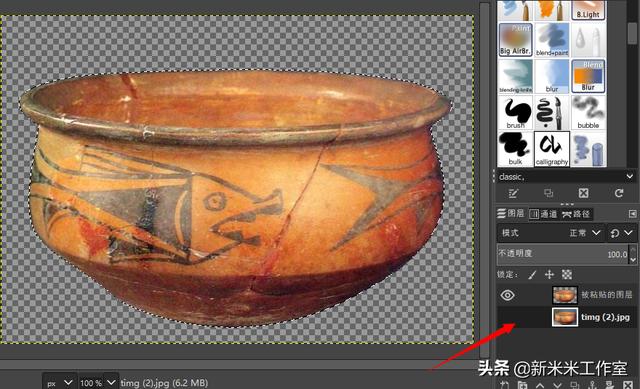640x389 pixels.
Task: Select the bubble brush
Action: (588, 113)
